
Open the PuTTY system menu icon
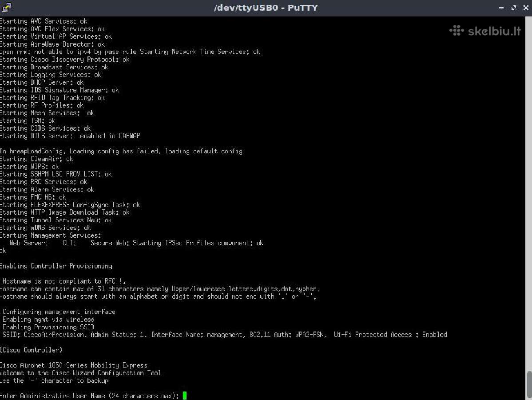click(x=6, y=8)
